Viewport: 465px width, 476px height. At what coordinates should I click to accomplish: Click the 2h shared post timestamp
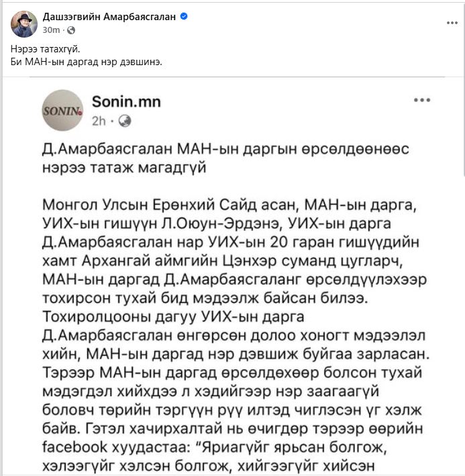pyautogui.click(x=99, y=121)
